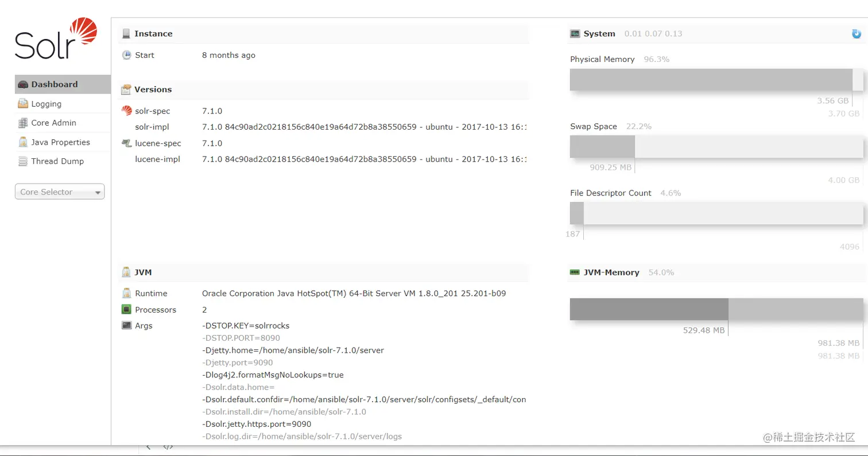The image size is (868, 456).
Task: Click the 529.48 MB JVM value
Action: pyautogui.click(x=704, y=330)
